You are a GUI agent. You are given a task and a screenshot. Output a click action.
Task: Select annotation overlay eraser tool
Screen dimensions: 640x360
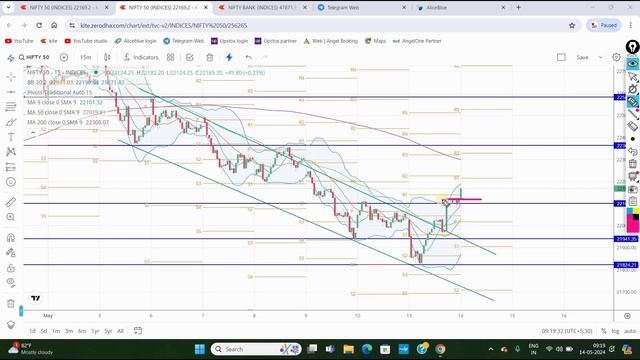click(x=633, y=126)
